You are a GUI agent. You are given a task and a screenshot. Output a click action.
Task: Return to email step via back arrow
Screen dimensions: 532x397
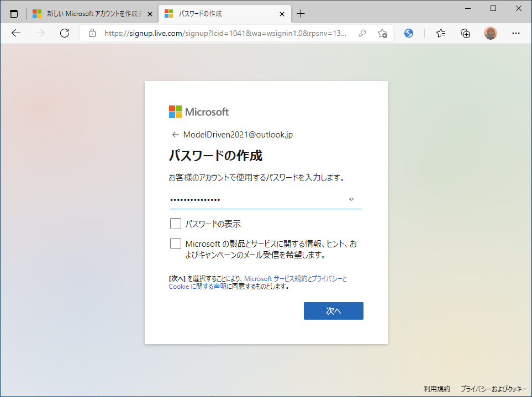click(175, 135)
